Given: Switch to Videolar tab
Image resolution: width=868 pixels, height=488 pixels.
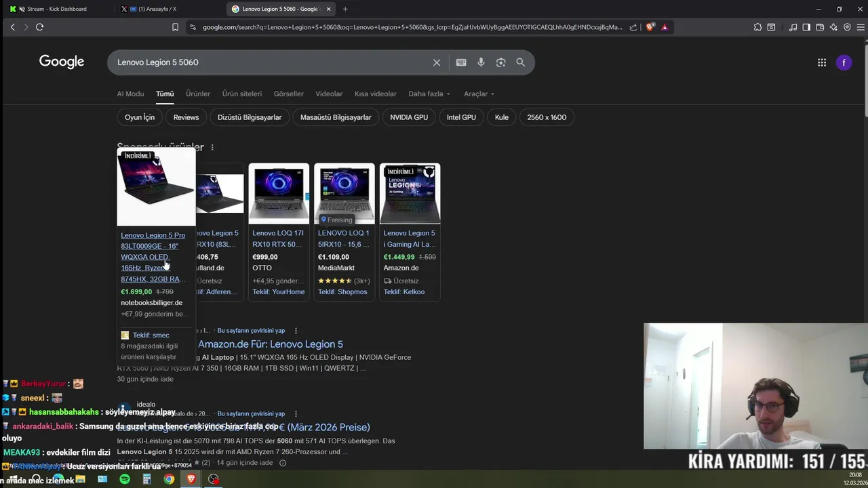Looking at the screenshot, I should [329, 94].
